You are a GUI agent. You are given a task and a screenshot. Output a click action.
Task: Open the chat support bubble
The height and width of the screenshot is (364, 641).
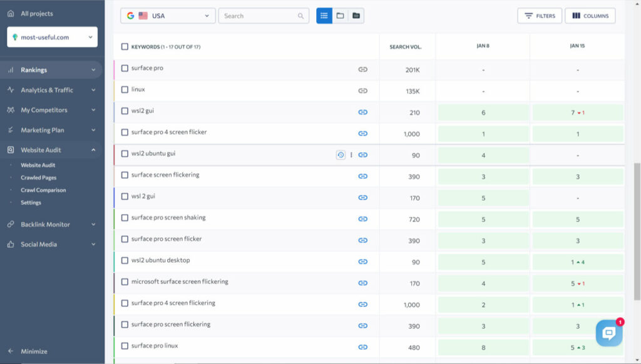coord(608,333)
